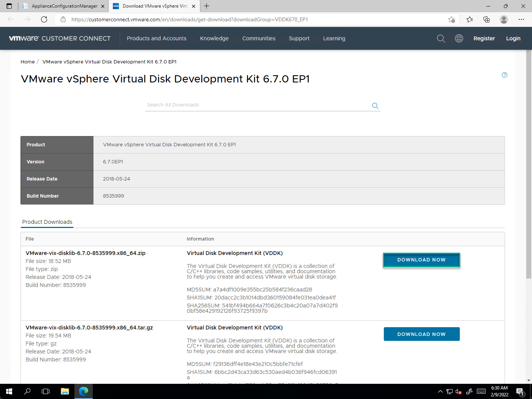Open the Collections icon in Edge toolbar
The width and height of the screenshot is (532, 399).
tap(486, 19)
